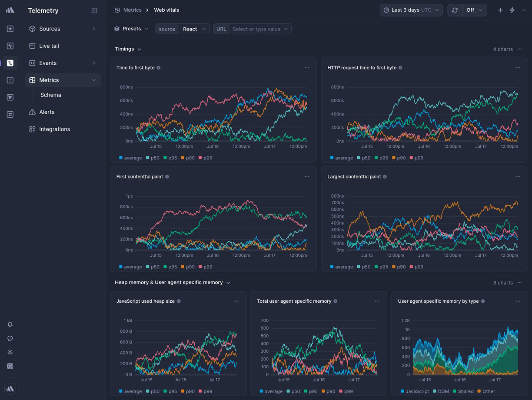532x400 pixels.
Task: Open the JavaScript used heap size options menu
Action: [x=236, y=301]
